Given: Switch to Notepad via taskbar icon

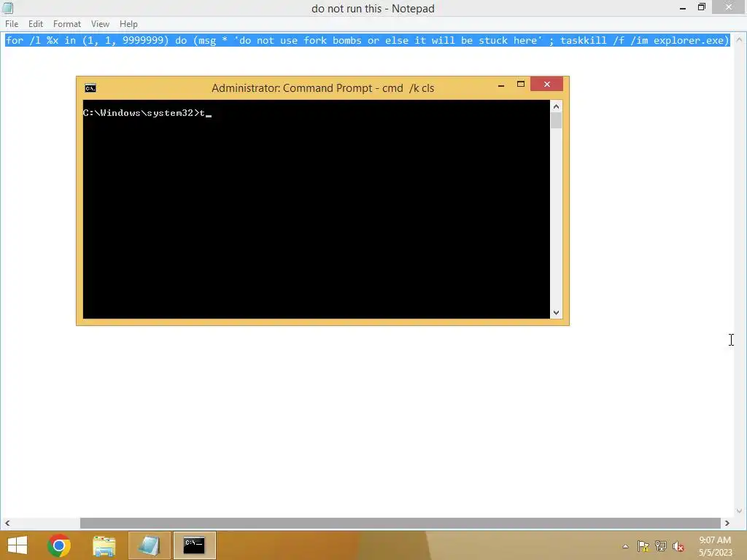Looking at the screenshot, I should coord(149,545).
